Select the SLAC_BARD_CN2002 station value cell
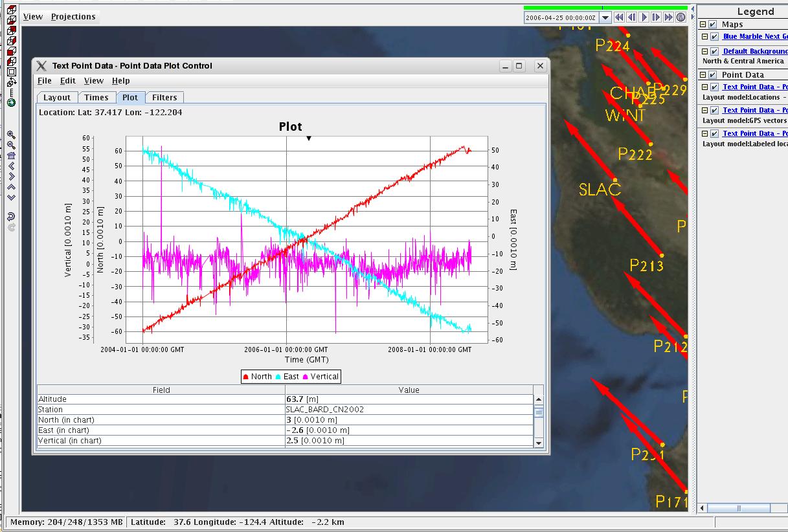The width and height of the screenshot is (788, 532). (x=409, y=410)
